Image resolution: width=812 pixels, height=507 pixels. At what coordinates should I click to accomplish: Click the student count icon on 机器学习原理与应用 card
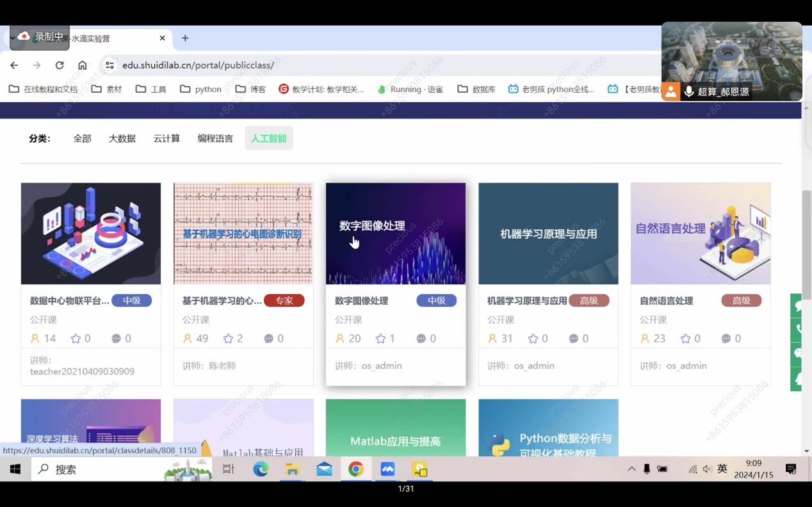(492, 339)
